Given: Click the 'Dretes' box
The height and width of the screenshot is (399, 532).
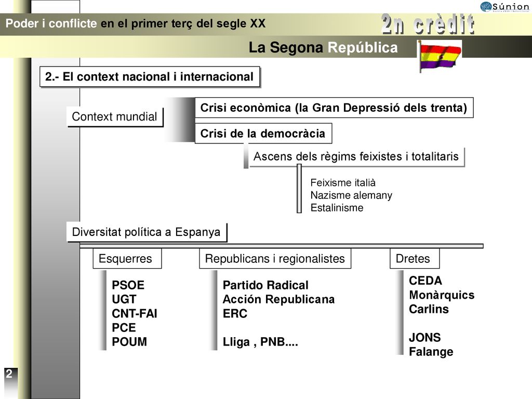Looking at the screenshot, I should 415,259.
